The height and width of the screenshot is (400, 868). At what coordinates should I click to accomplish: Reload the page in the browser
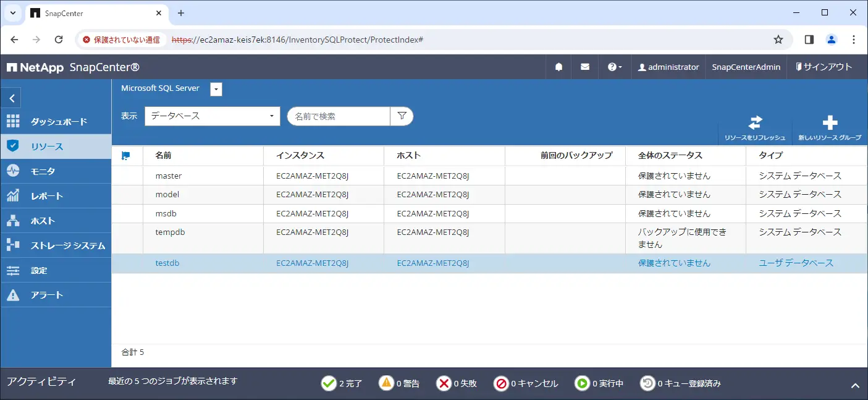[x=59, y=40]
